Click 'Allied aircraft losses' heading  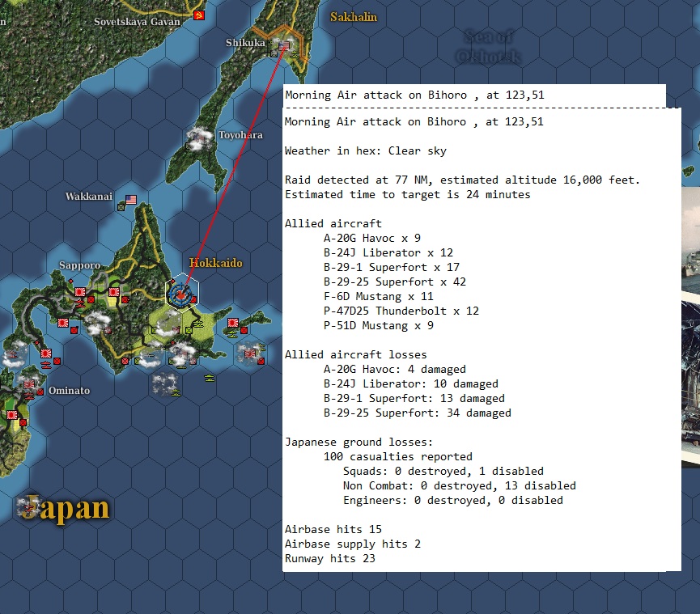tap(356, 355)
